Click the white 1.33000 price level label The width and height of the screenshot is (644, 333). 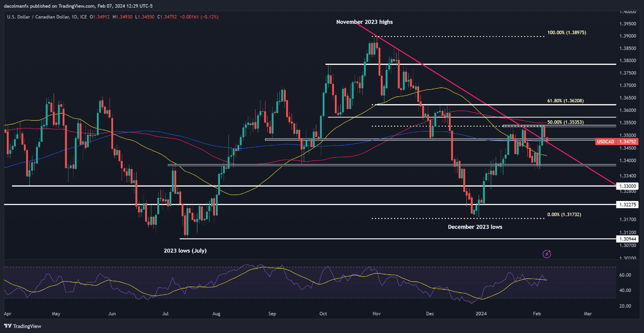(628, 186)
